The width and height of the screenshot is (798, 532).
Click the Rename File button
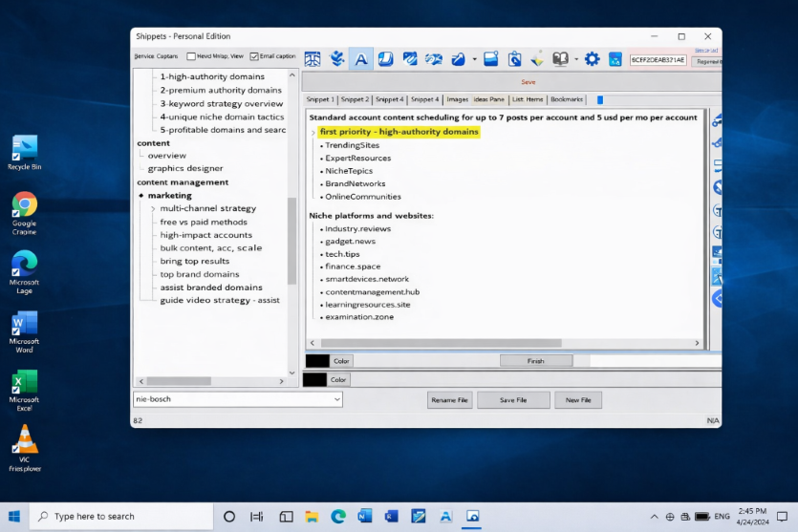(x=449, y=400)
